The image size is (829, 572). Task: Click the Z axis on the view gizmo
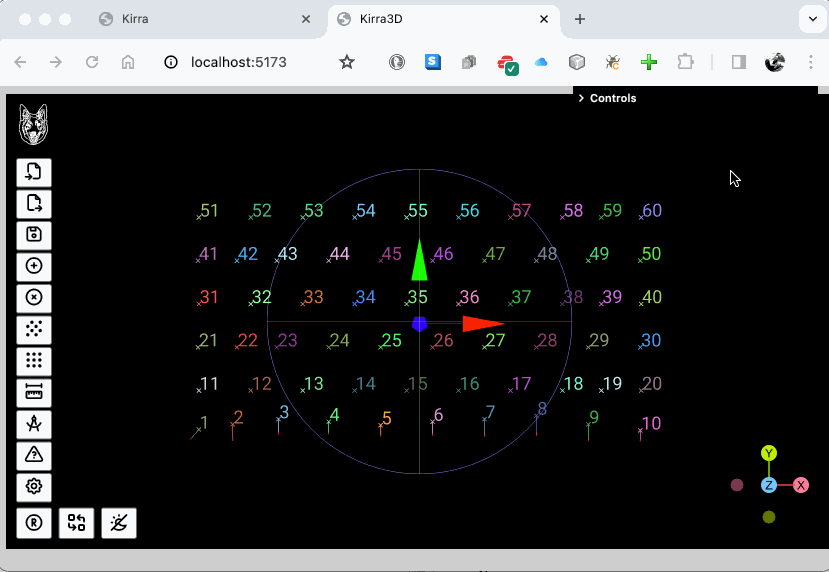click(x=769, y=485)
